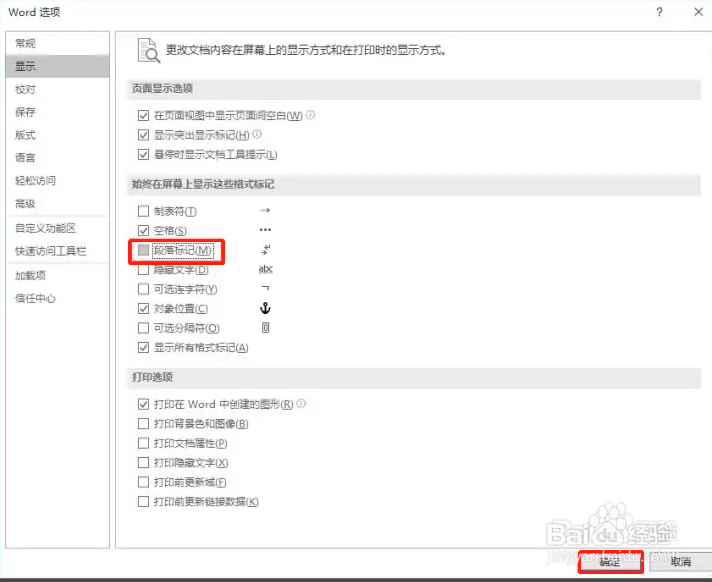The height and width of the screenshot is (582, 712).
Task: Toggle the 段落标记 checkbox
Action: [143, 250]
